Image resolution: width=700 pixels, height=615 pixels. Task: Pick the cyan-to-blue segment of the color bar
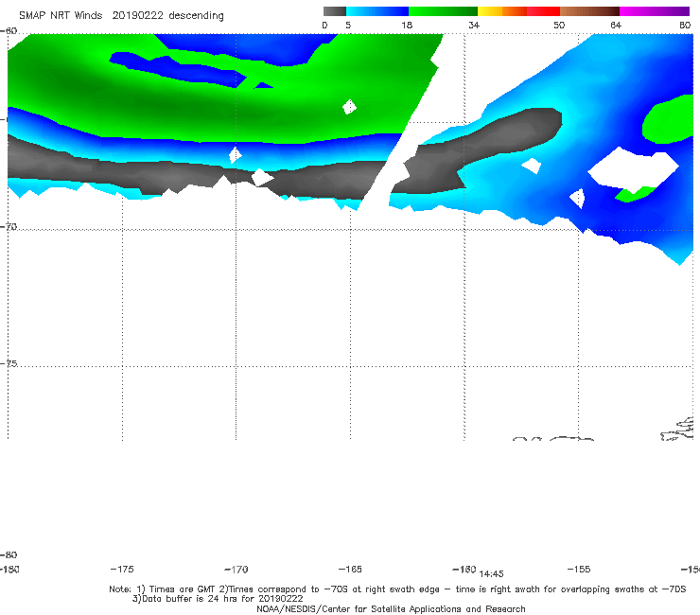pyautogui.click(x=377, y=11)
